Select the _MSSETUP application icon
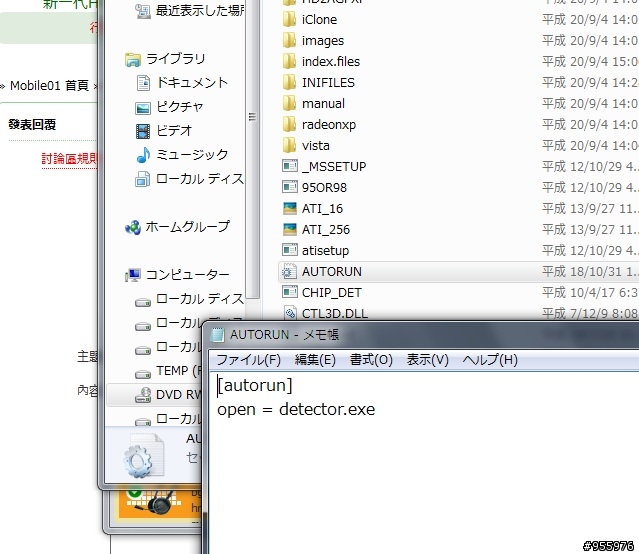This screenshot has width=639, height=554. click(x=290, y=166)
